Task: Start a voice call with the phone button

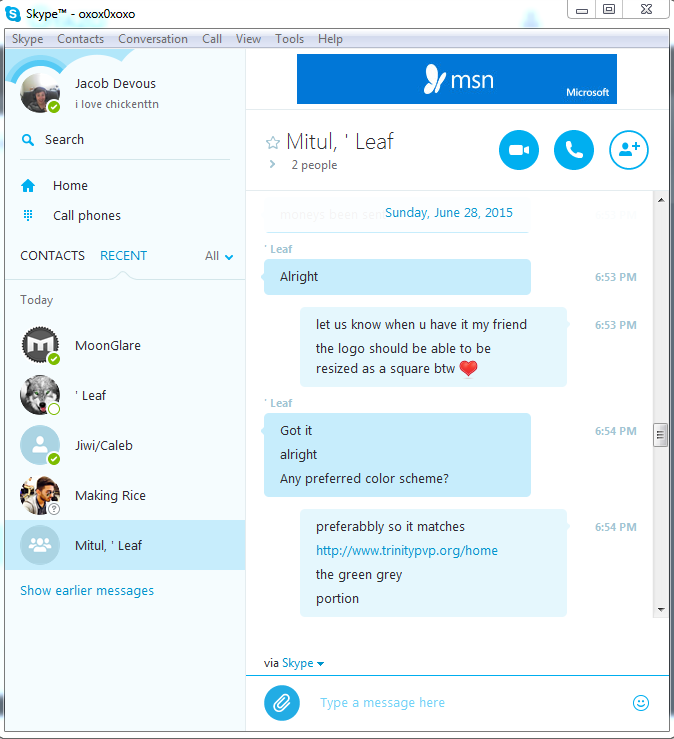Action: pos(574,150)
